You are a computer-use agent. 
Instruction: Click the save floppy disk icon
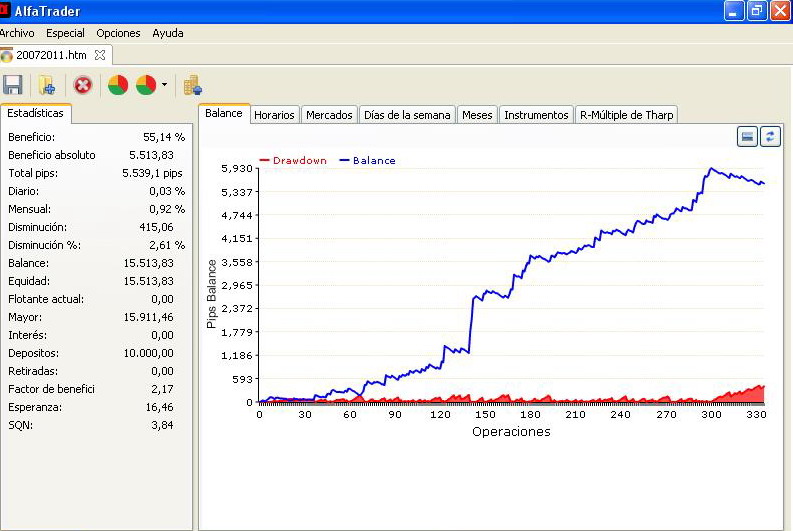(x=13, y=85)
